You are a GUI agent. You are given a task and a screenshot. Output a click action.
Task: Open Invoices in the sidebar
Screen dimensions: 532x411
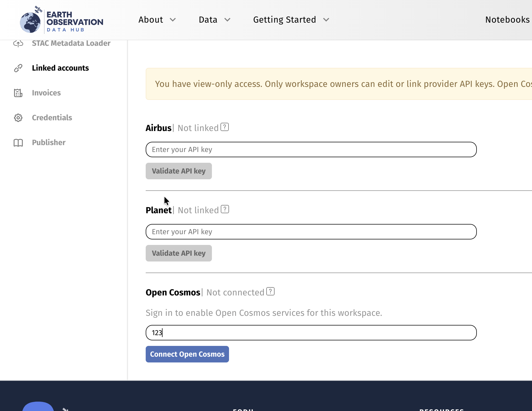[x=46, y=93]
